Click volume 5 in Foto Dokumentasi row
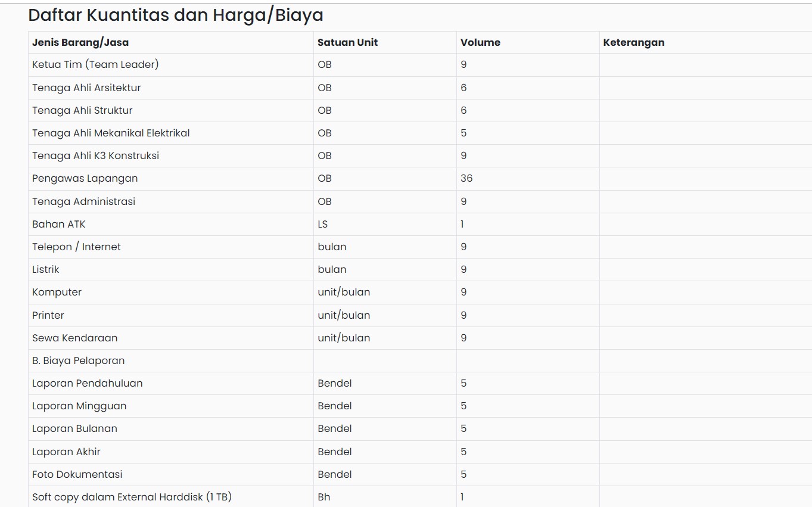This screenshot has height=507, width=812. (463, 474)
